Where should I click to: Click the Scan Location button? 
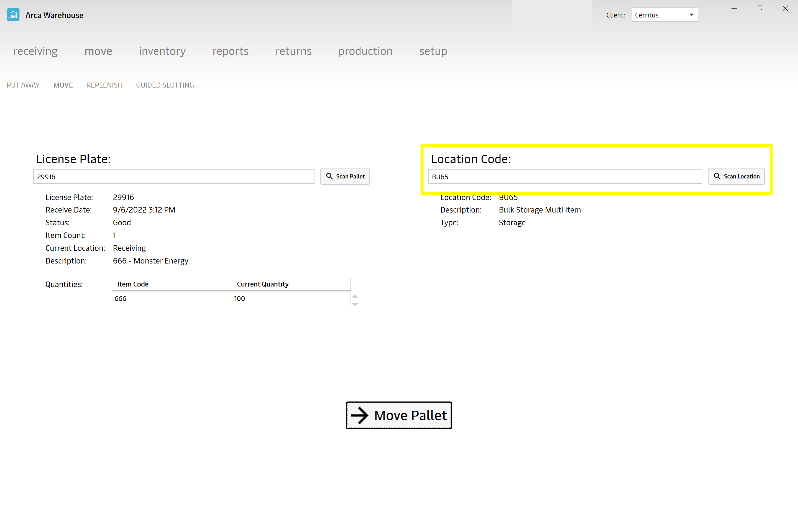tap(736, 177)
